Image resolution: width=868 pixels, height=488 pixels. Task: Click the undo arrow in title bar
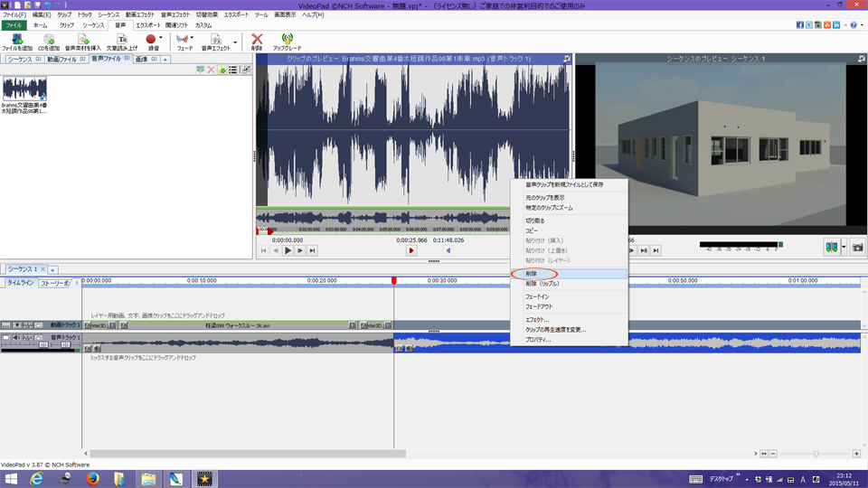[x=48, y=5]
